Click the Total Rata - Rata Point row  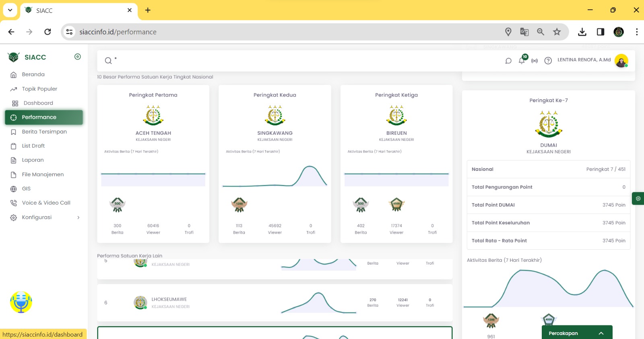(x=549, y=240)
